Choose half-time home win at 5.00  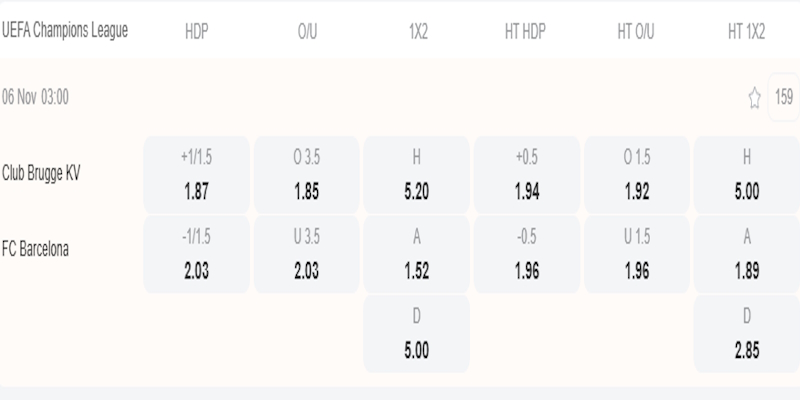tap(746, 174)
